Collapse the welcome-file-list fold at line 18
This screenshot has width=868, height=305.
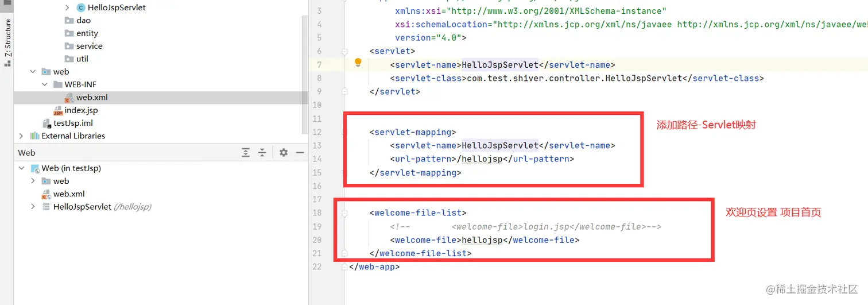[344, 213]
